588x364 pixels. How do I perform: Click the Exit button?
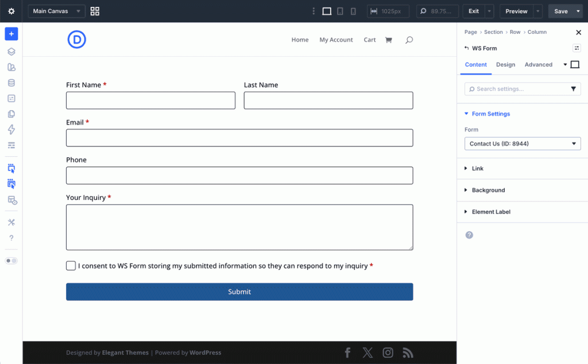tap(474, 11)
